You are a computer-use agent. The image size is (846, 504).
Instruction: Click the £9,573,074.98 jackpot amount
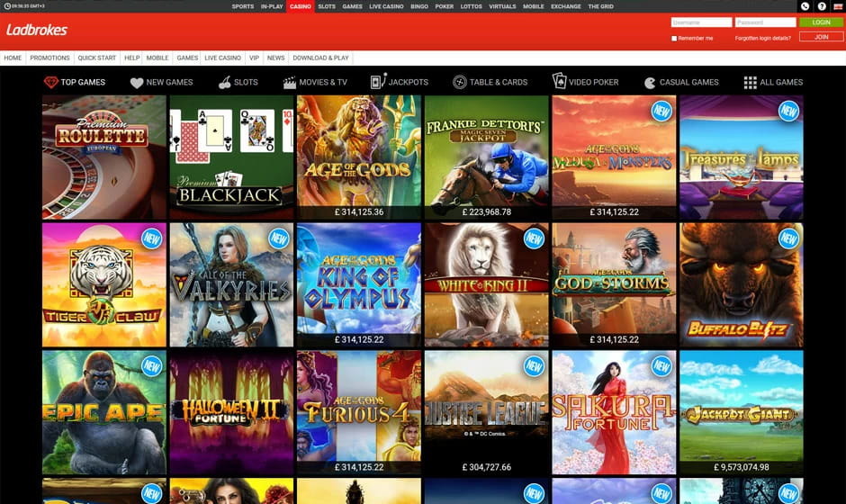click(742, 467)
